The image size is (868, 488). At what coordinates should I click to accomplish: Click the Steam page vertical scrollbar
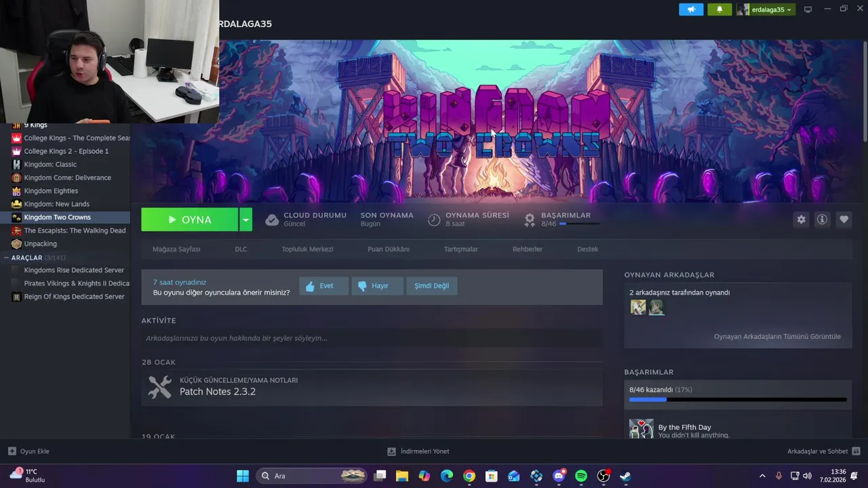pyautogui.click(x=865, y=91)
